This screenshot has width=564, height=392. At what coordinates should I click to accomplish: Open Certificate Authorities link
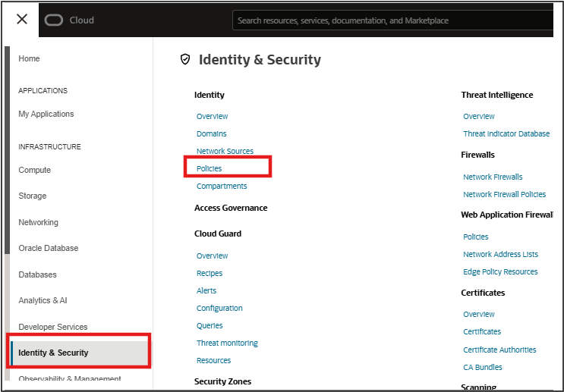pos(499,350)
